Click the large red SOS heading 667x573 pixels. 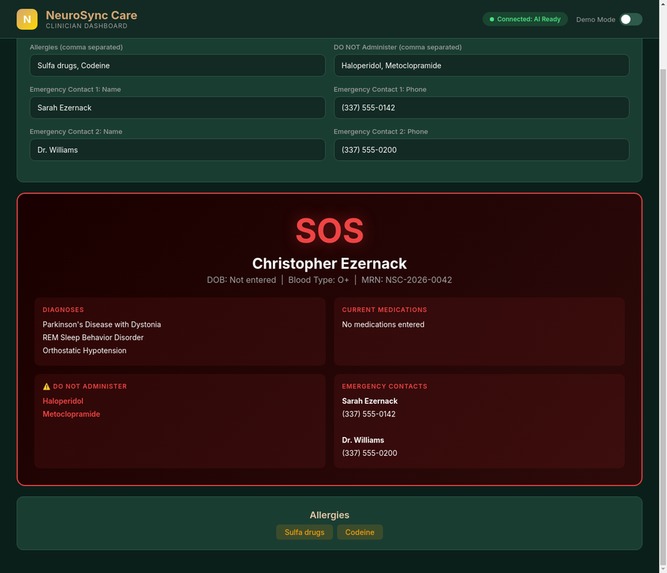(330, 231)
